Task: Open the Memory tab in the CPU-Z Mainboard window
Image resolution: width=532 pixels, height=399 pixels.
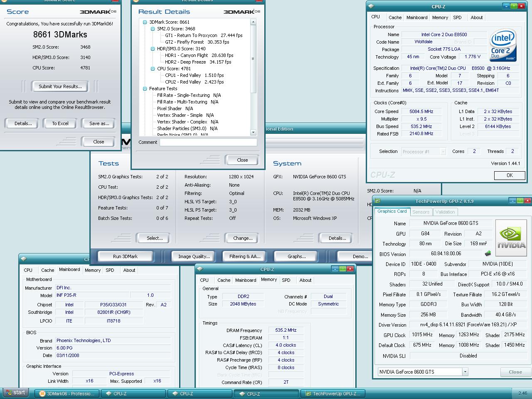Action: (93, 270)
